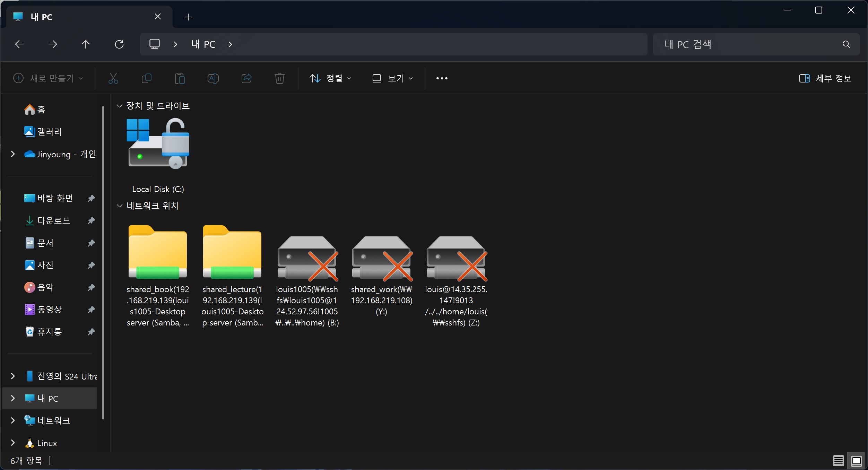Open the see more three-dots menu

442,78
